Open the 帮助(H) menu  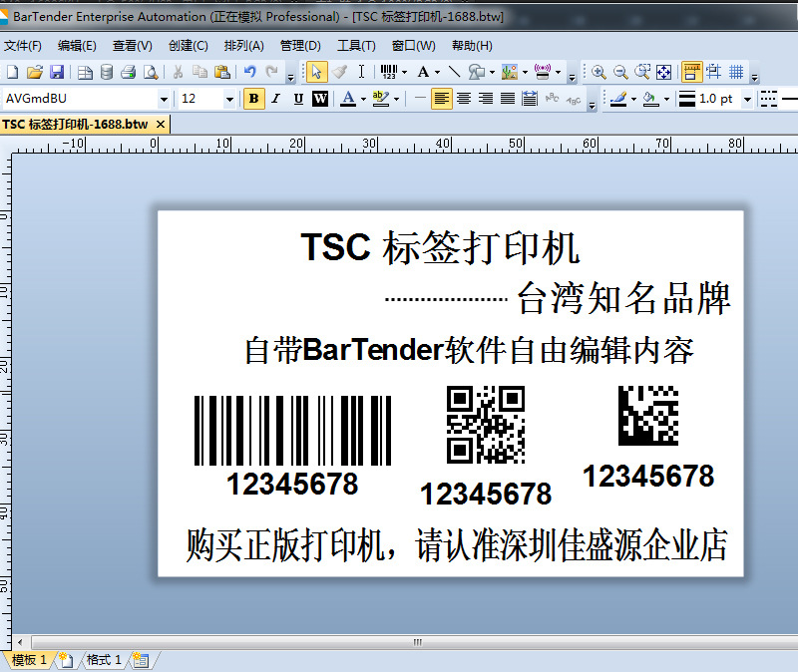point(472,46)
